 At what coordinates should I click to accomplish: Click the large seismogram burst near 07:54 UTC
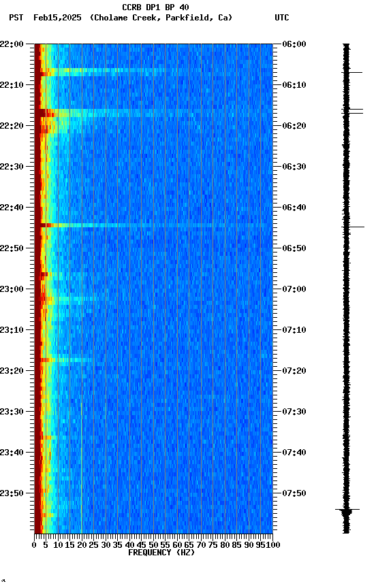coord(347,512)
